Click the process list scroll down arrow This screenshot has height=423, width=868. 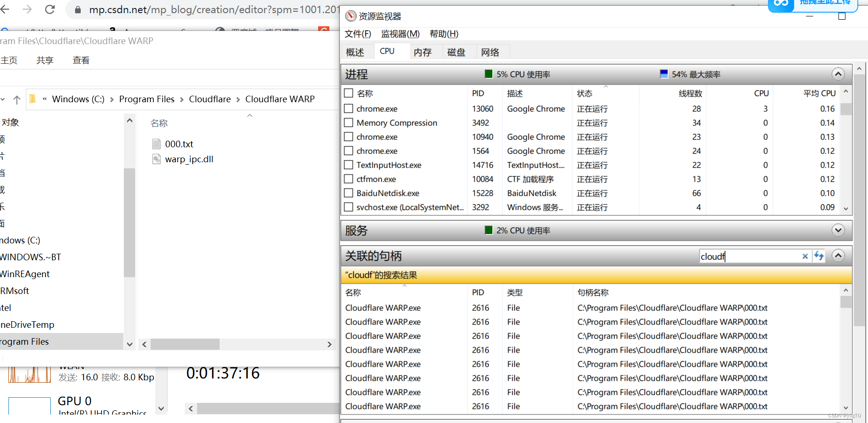(x=846, y=209)
